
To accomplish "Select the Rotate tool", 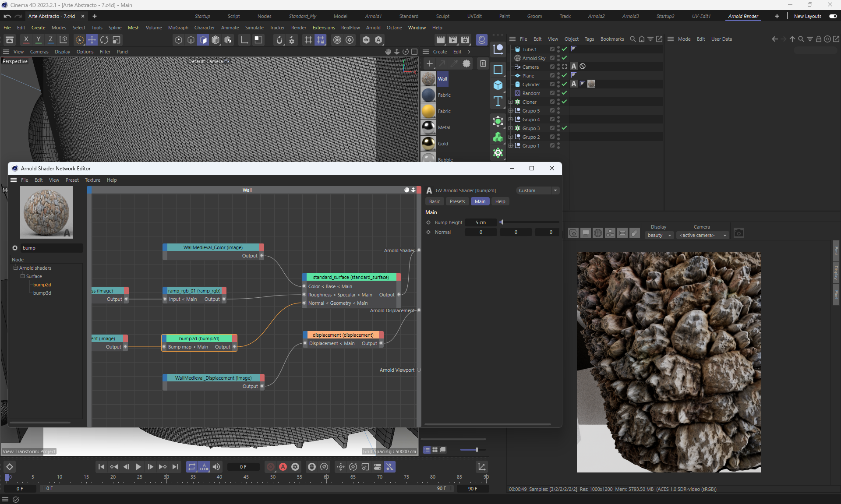I will (x=104, y=40).
